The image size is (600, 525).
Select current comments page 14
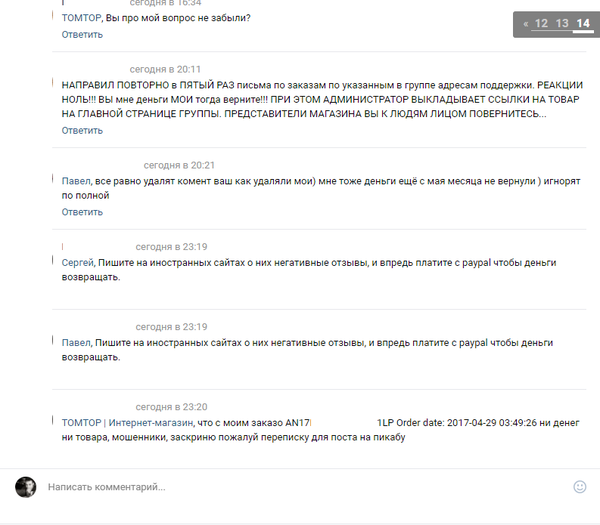click(583, 23)
